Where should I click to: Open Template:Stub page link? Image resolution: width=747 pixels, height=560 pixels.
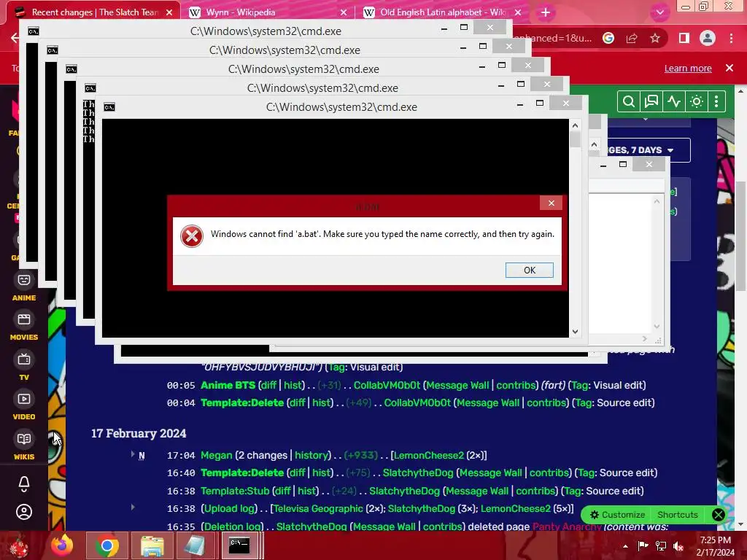(x=235, y=491)
